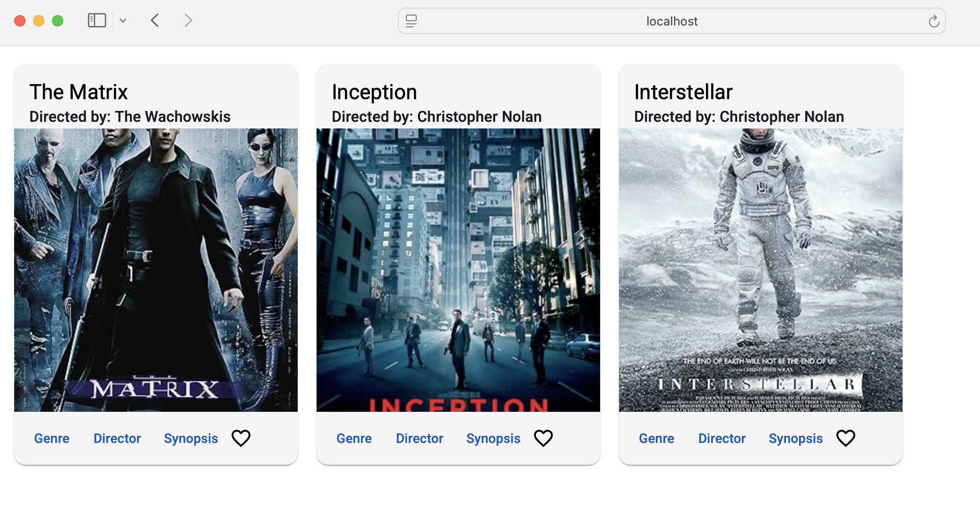Click the website settings icon in address bar
The image size is (980, 511).
(411, 21)
